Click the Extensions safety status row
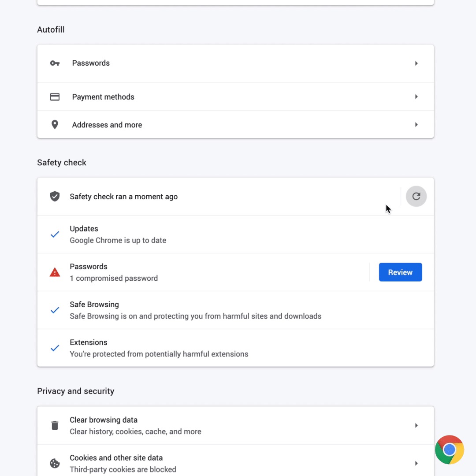Image resolution: width=476 pixels, height=476 pixels. coord(159,348)
